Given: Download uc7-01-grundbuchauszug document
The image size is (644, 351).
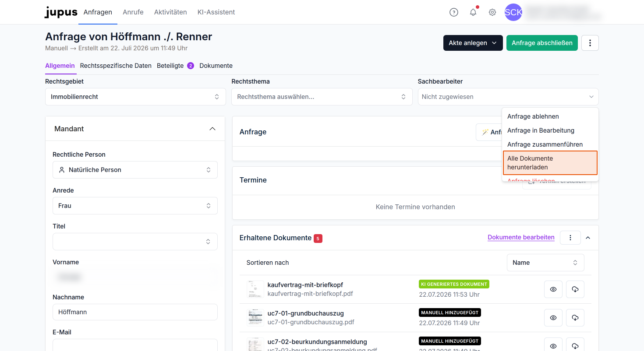Looking at the screenshot, I should click(x=575, y=318).
